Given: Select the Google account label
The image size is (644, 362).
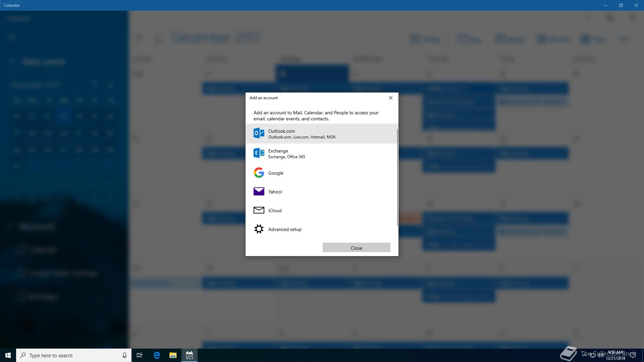Looking at the screenshot, I should 276,173.
